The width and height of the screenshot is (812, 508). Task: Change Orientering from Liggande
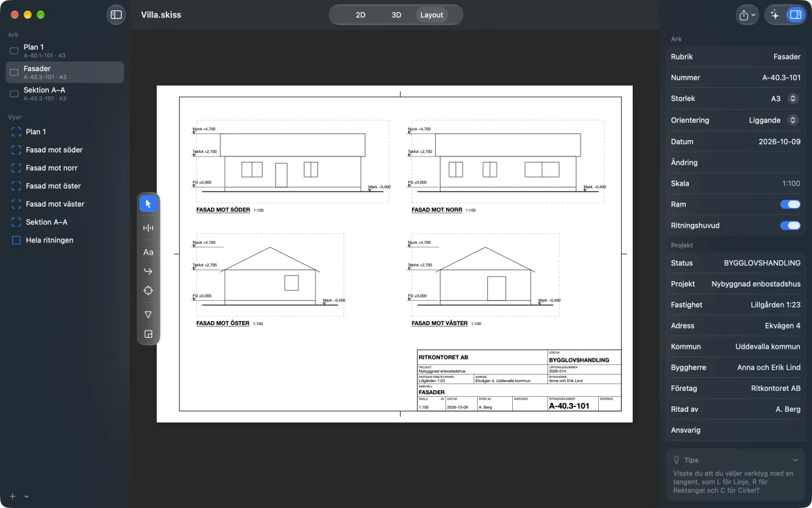(x=792, y=121)
